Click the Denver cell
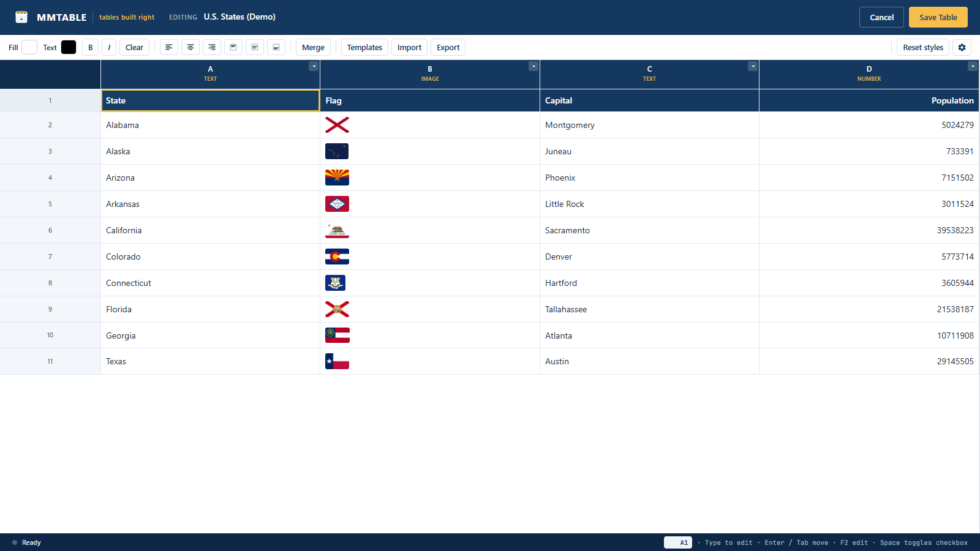Image resolution: width=980 pixels, height=551 pixels. (649, 257)
